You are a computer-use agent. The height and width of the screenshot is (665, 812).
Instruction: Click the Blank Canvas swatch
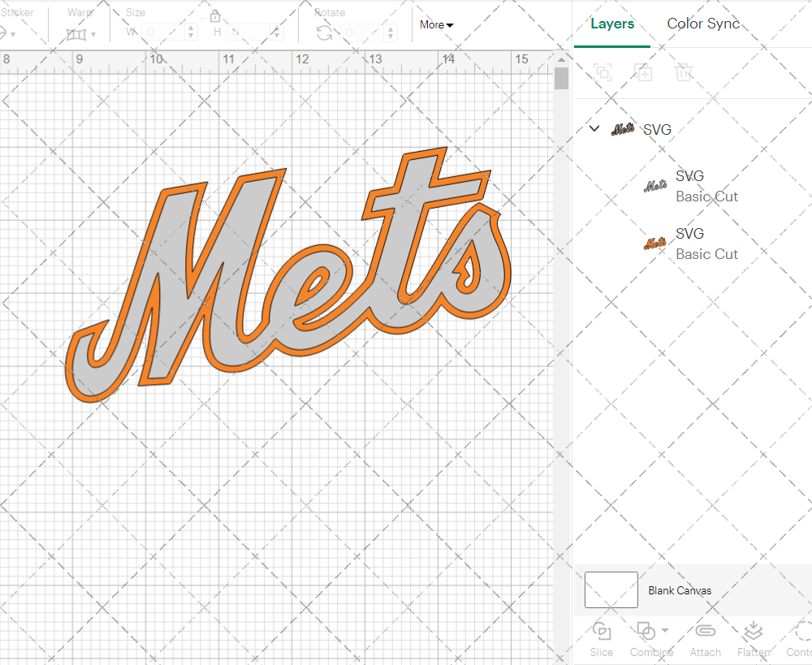click(x=611, y=590)
